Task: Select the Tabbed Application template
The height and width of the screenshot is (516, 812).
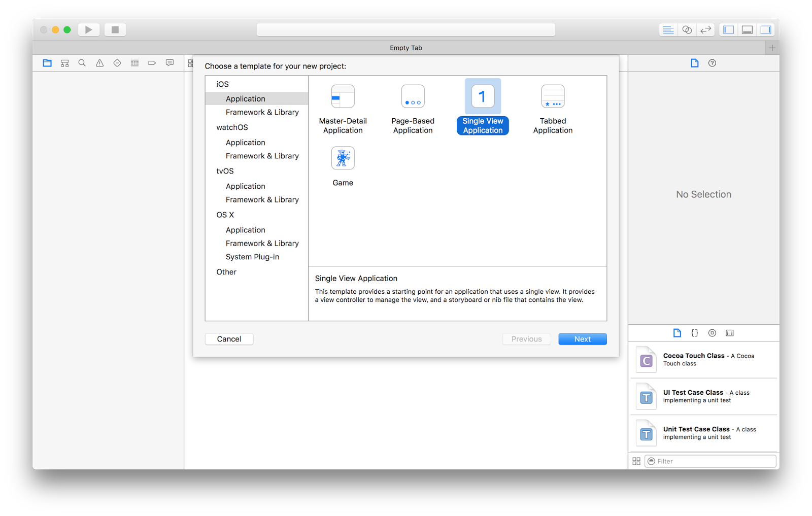Action: 553,110
